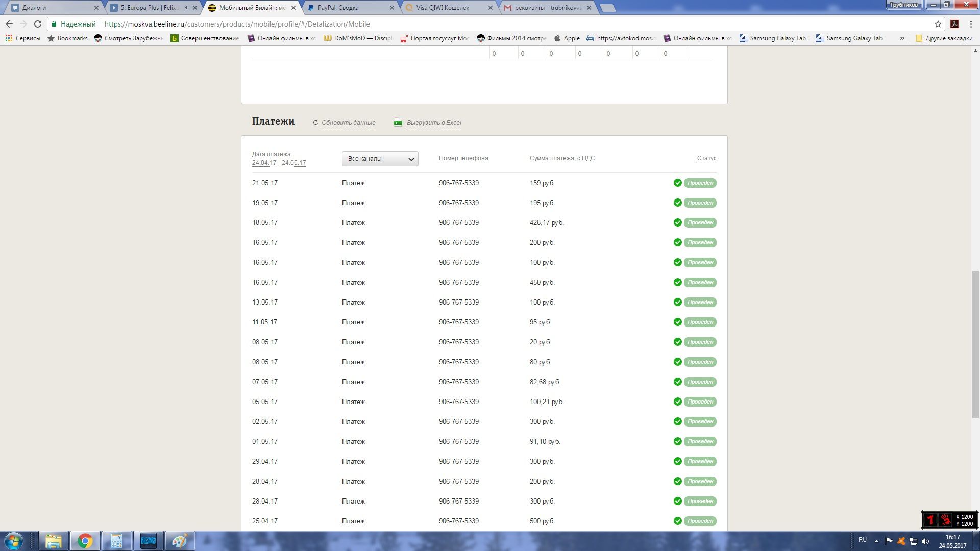Viewport: 980px width, 551px height.
Task: Expand the hidden bookmarks chevron
Action: click(902, 38)
